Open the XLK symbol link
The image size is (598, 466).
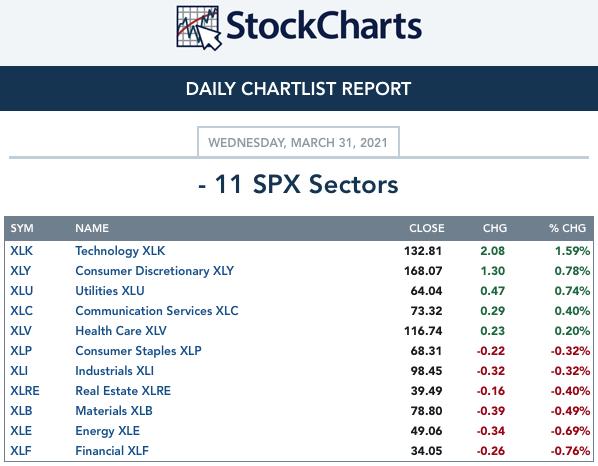[x=21, y=251]
